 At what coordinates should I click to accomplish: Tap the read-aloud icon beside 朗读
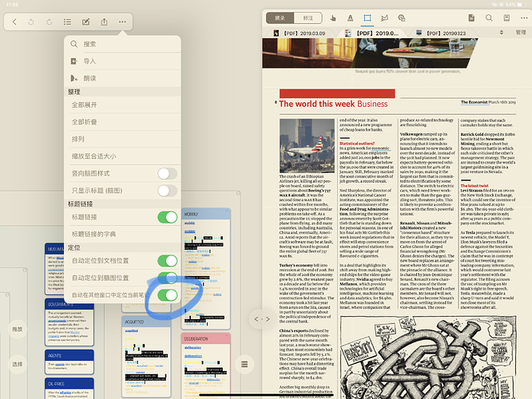74,78
